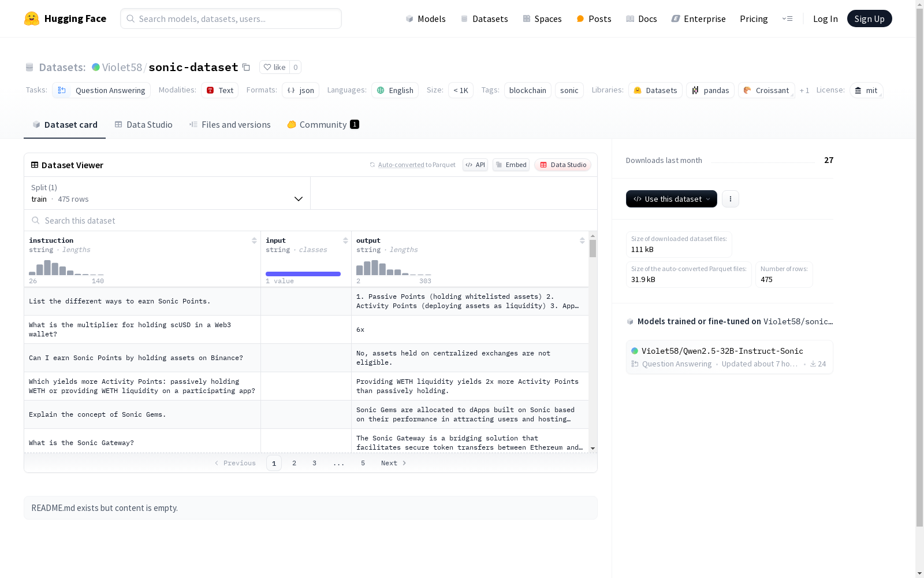The width and height of the screenshot is (924, 578).
Task: Click the dataset table vertical scrollbar thumb
Action: (593, 249)
